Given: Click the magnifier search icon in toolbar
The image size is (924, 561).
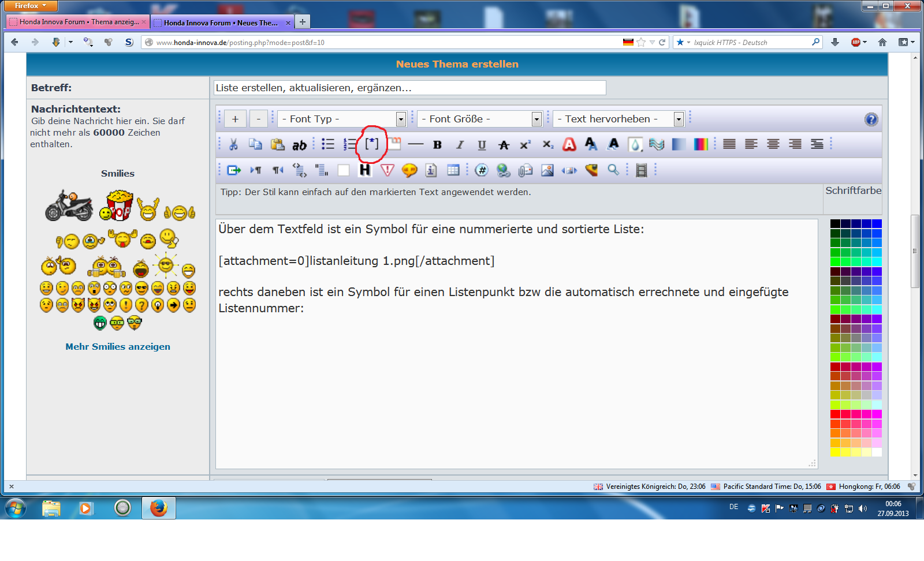Looking at the screenshot, I should [613, 170].
